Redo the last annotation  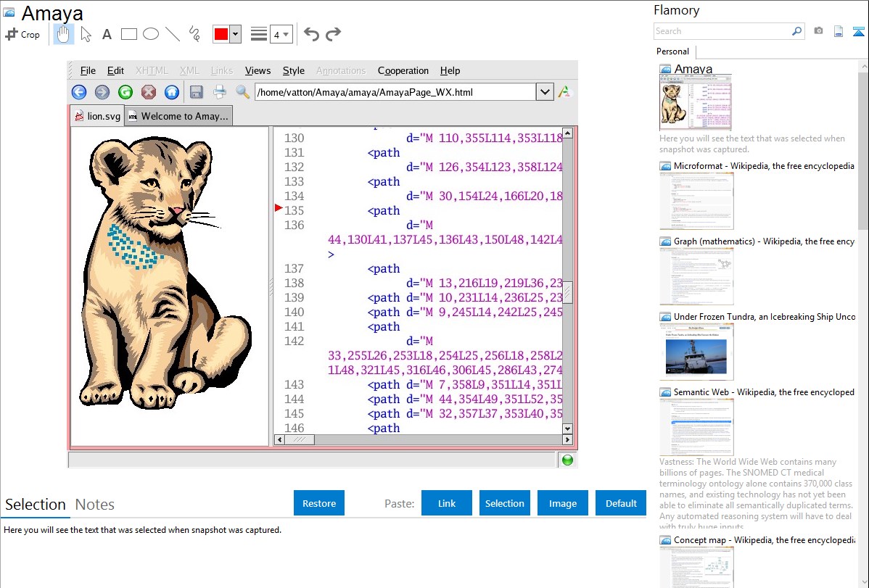[x=333, y=34]
